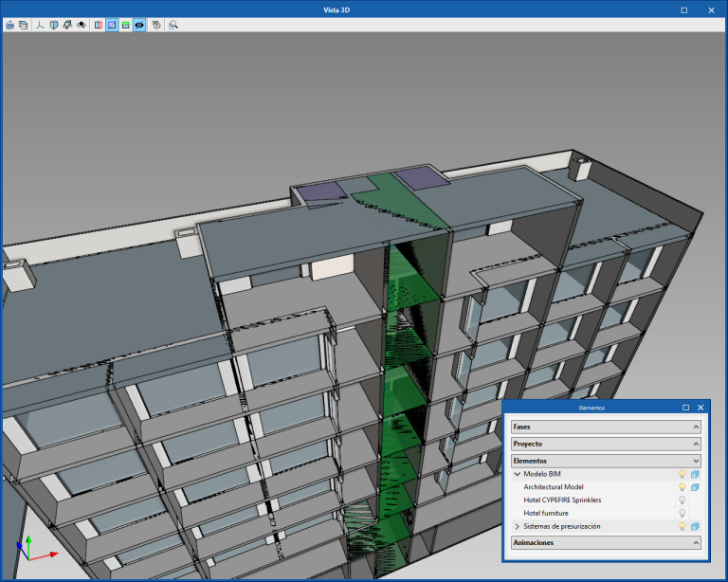Expand the Sistemas de presurización node
The width and height of the screenshot is (728, 582).
tap(518, 526)
